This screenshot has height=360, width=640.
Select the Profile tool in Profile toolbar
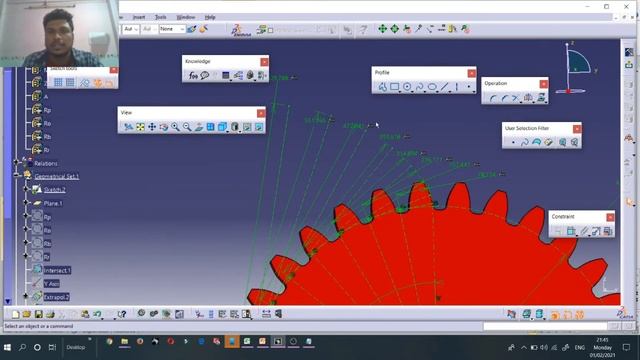click(x=382, y=87)
